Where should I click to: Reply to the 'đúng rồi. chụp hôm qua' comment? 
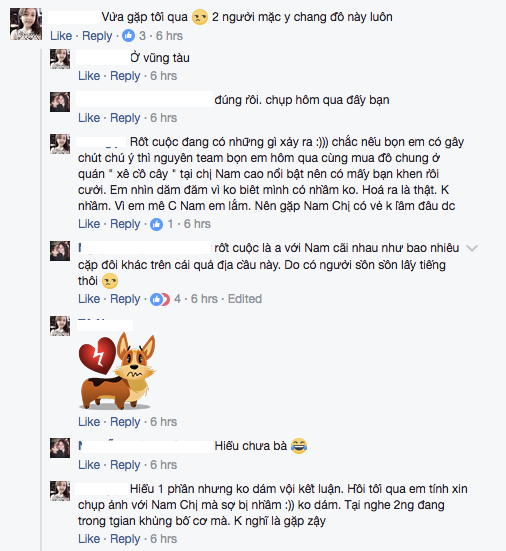pos(125,118)
